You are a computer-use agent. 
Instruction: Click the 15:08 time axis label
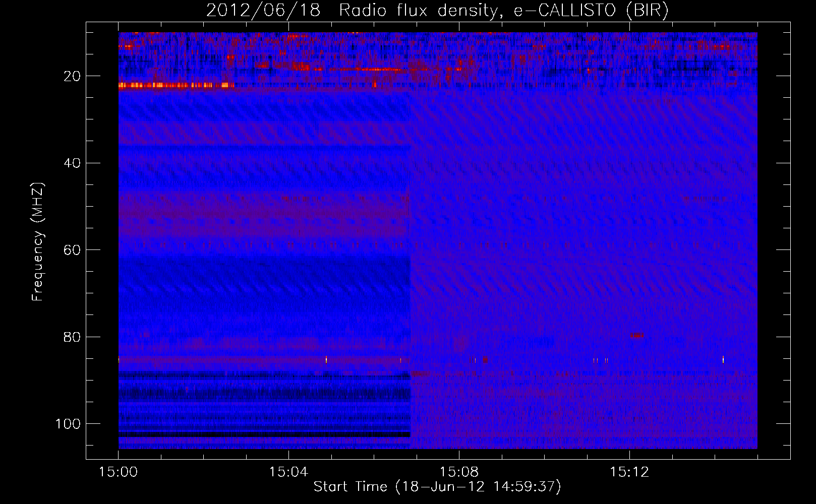[x=459, y=472]
